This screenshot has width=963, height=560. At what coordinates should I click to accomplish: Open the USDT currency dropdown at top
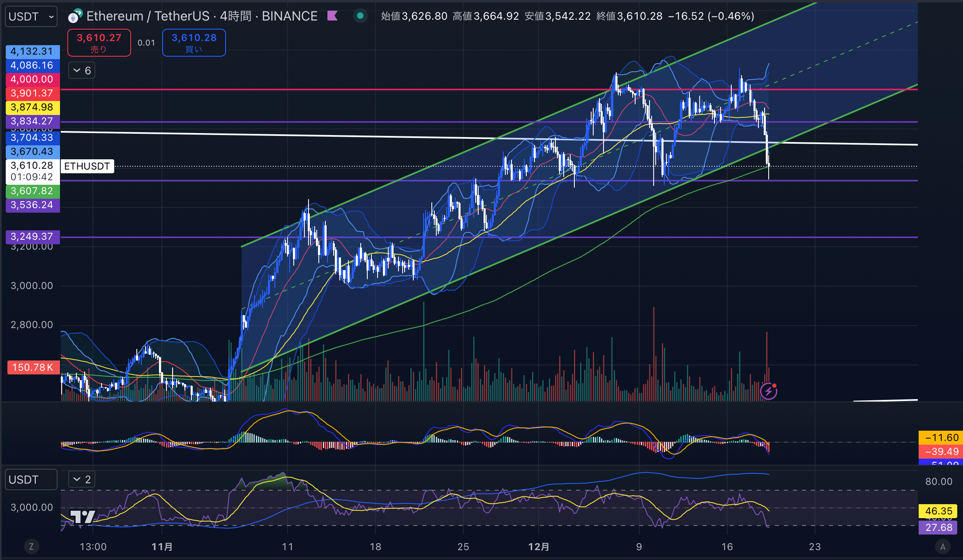31,16
